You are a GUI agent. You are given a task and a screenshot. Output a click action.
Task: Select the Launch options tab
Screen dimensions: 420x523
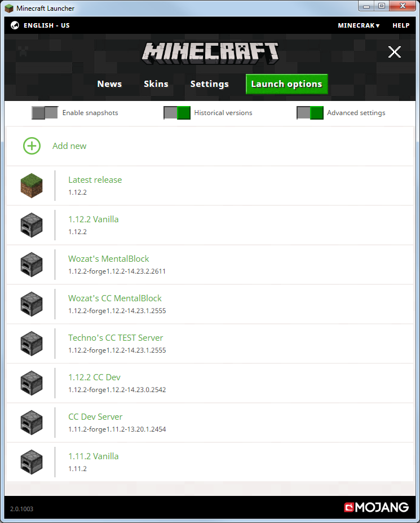[x=286, y=84]
